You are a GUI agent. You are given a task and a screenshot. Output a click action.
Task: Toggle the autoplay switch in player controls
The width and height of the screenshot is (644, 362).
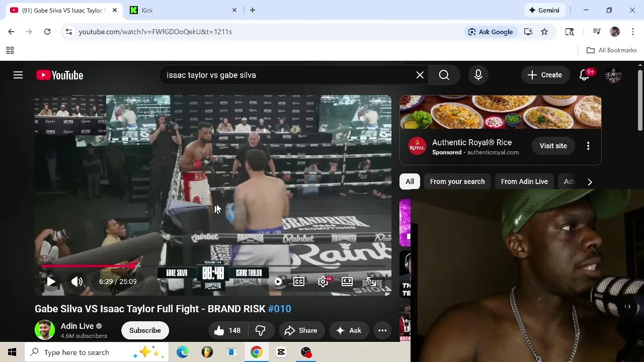[x=278, y=282]
